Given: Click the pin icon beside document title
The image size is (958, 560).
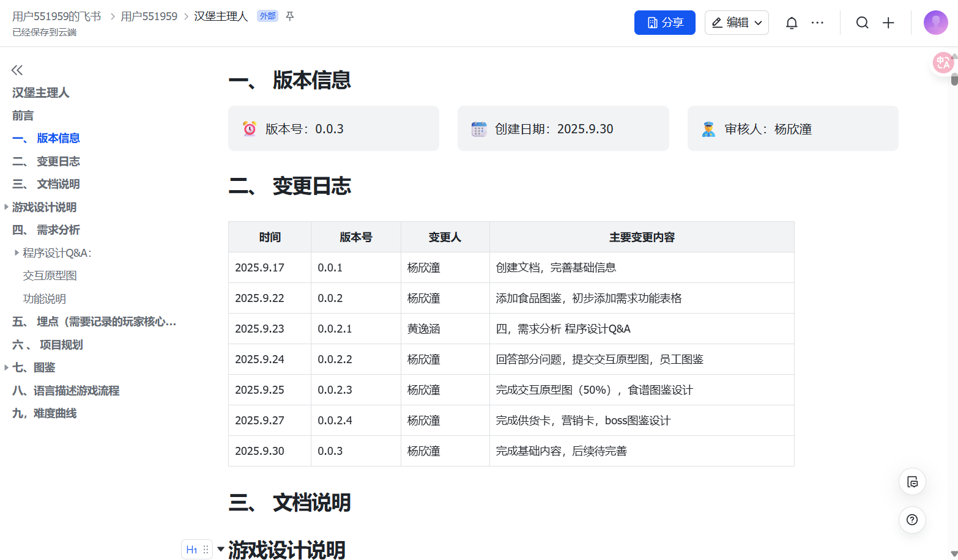Looking at the screenshot, I should click(290, 17).
